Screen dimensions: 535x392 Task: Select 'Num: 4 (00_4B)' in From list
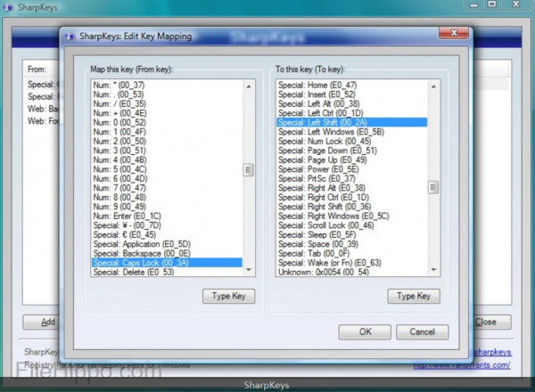[168, 159]
